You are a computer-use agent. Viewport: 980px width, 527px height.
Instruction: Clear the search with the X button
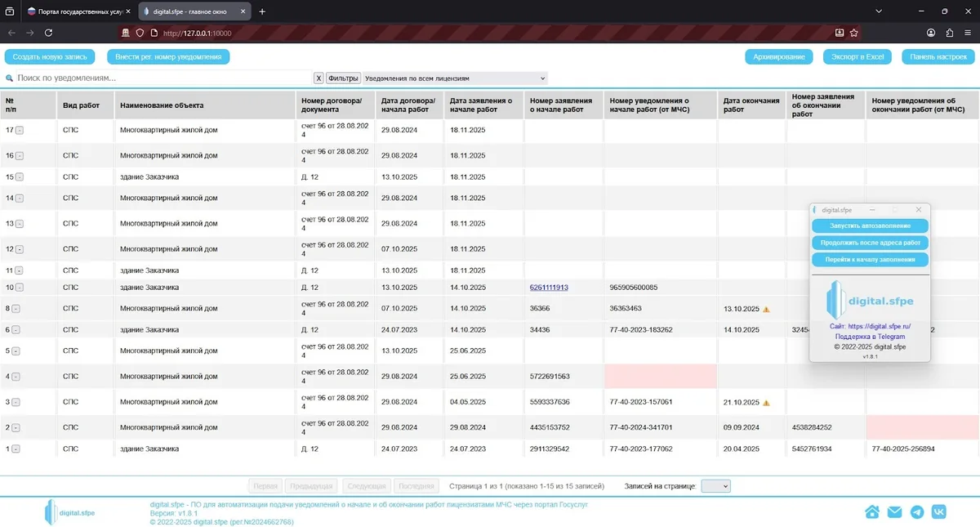tap(319, 78)
